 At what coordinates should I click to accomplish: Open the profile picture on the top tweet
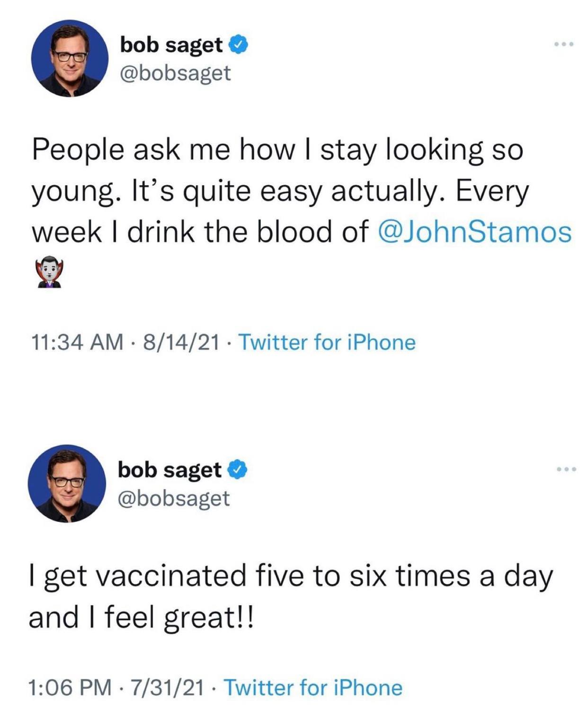pos(70,58)
